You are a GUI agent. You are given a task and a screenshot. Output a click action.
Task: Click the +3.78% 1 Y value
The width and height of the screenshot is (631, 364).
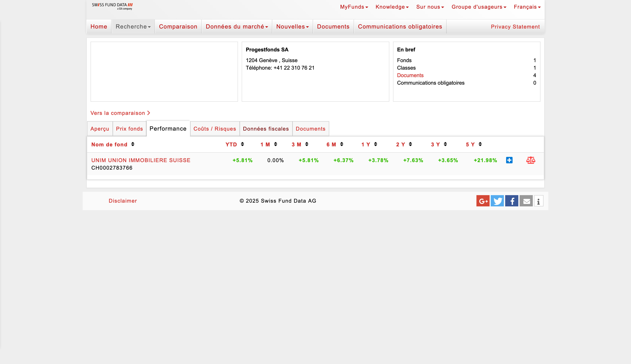click(x=378, y=160)
